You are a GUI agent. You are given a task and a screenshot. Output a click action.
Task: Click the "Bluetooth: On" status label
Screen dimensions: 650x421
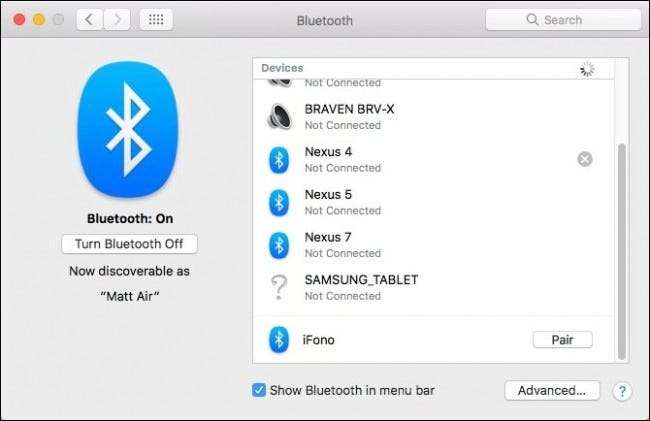click(130, 219)
